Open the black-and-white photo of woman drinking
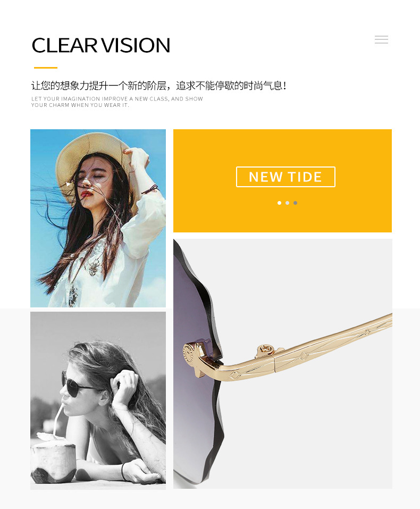The height and width of the screenshot is (509, 420). tap(98, 400)
